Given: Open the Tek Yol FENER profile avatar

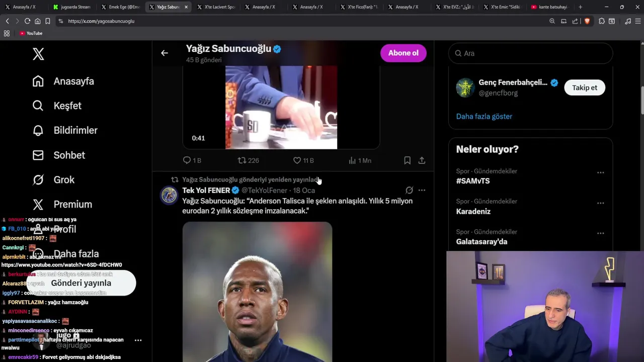Looking at the screenshot, I should 169,196.
